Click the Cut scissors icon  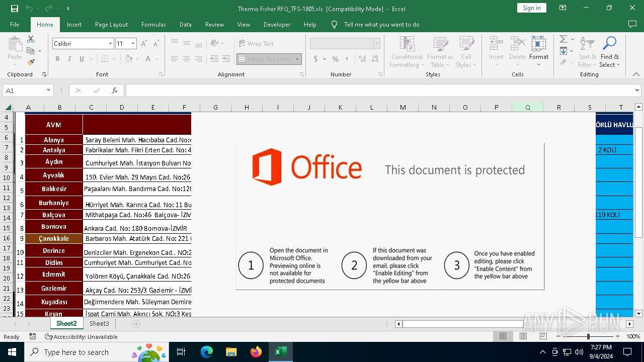point(31,39)
